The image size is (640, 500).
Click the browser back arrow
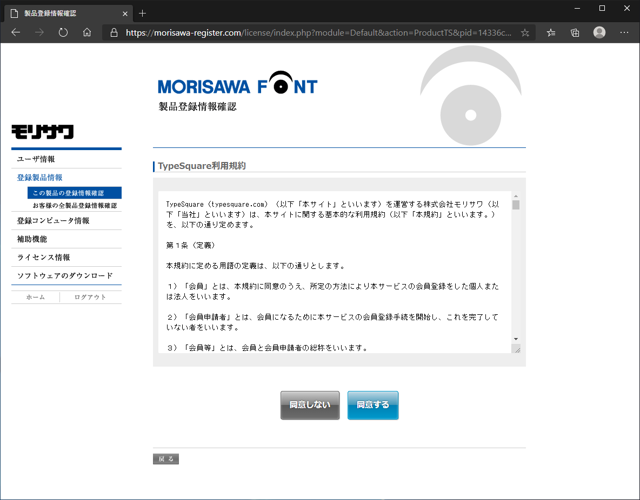[16, 33]
